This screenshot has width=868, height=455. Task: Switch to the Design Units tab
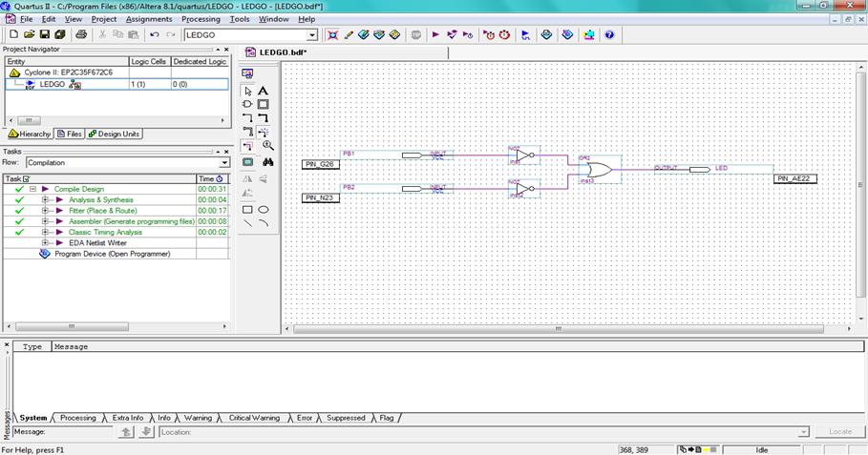click(x=115, y=134)
